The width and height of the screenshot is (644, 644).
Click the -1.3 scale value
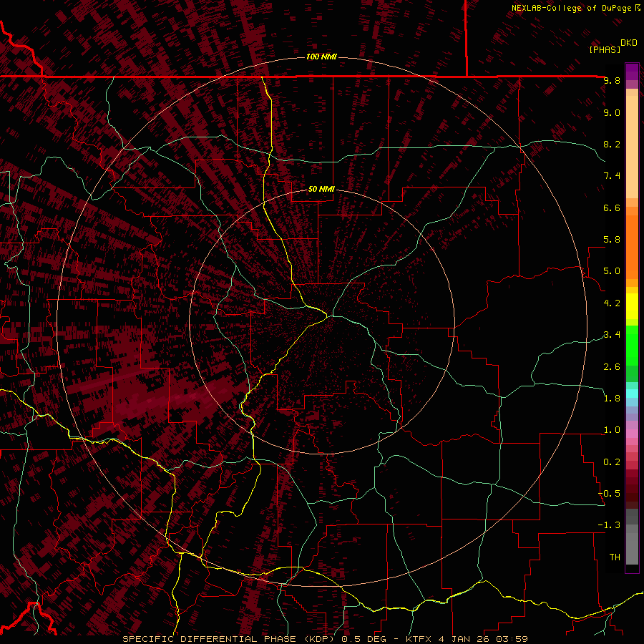(609, 525)
